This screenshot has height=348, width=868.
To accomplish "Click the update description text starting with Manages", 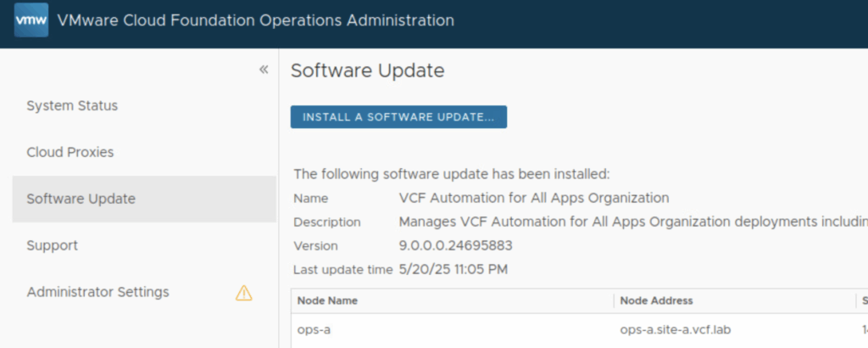I will 632,222.
